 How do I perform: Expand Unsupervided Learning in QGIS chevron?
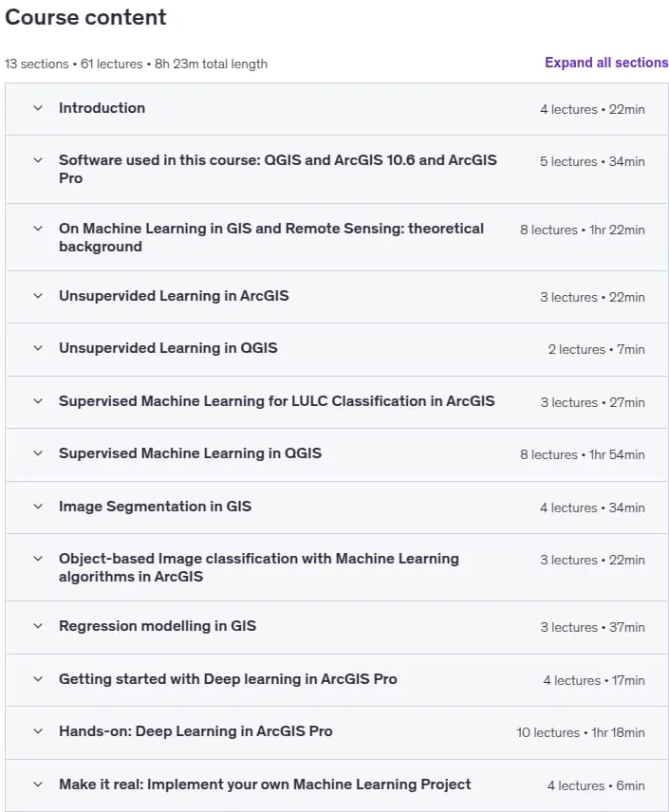(x=38, y=348)
